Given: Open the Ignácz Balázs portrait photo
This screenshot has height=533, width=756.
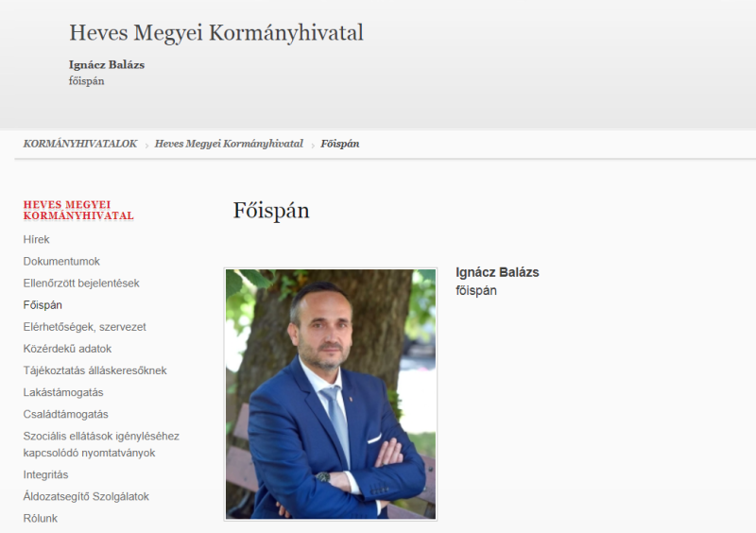Looking at the screenshot, I should [x=331, y=394].
